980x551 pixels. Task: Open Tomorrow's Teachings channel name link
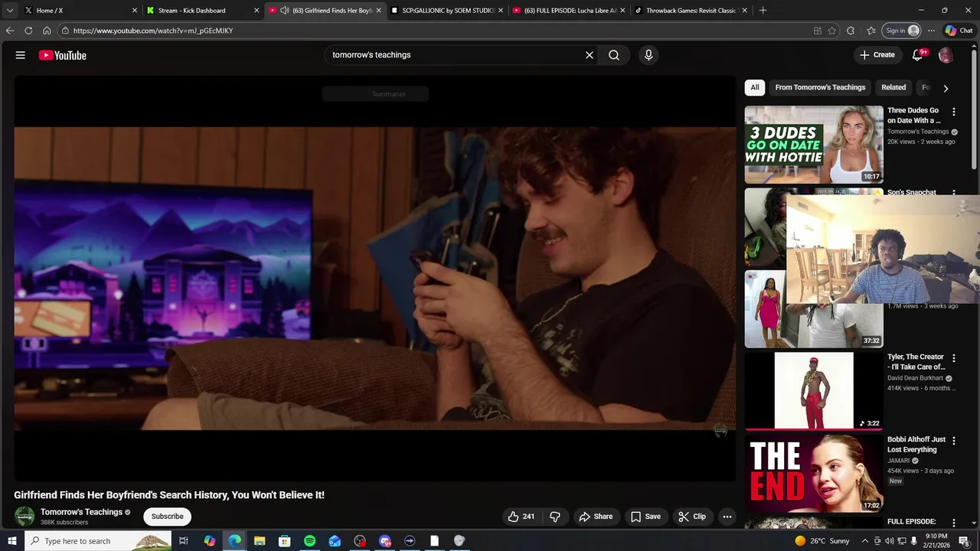point(81,512)
